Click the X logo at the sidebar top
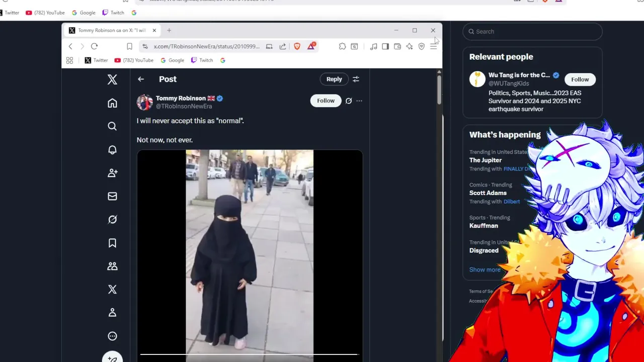This screenshot has height=362, width=644. [x=112, y=79]
